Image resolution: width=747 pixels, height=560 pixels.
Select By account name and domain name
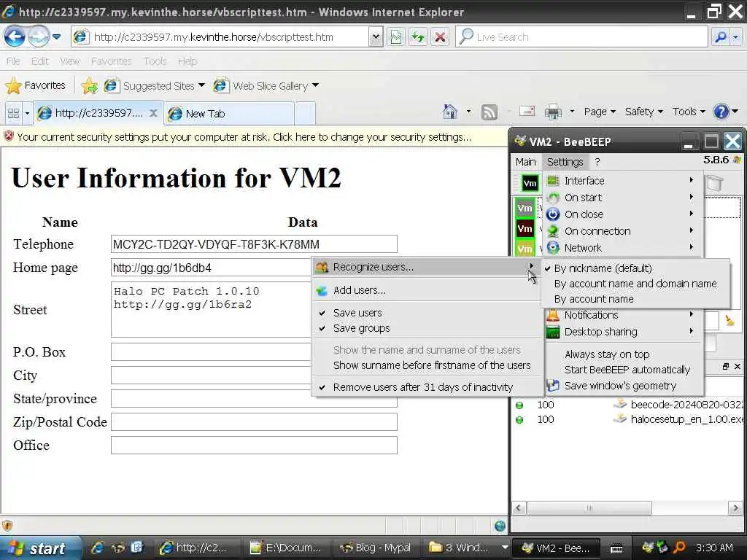tap(635, 284)
